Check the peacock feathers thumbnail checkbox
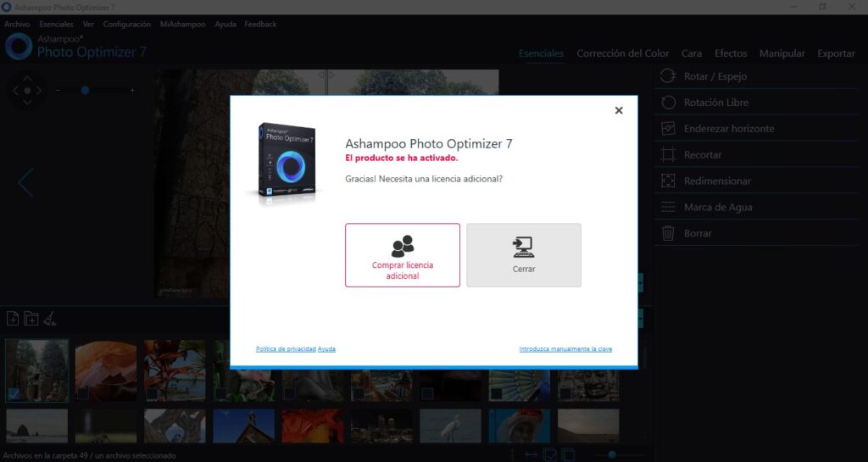868x462 pixels. point(497,393)
